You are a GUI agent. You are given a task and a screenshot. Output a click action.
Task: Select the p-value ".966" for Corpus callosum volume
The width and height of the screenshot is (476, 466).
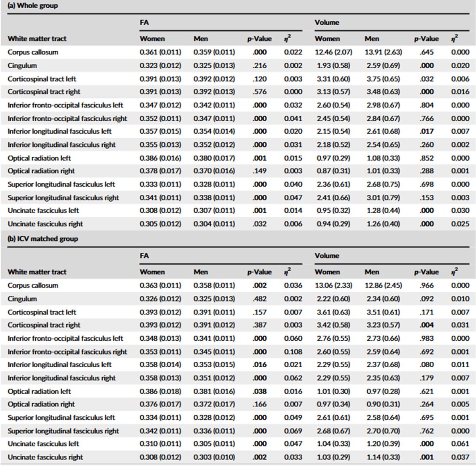click(x=427, y=285)
